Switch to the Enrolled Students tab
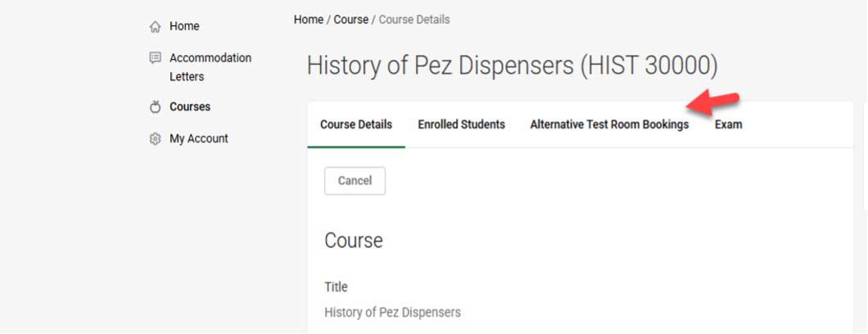The width and height of the screenshot is (868, 334). pyautogui.click(x=461, y=125)
